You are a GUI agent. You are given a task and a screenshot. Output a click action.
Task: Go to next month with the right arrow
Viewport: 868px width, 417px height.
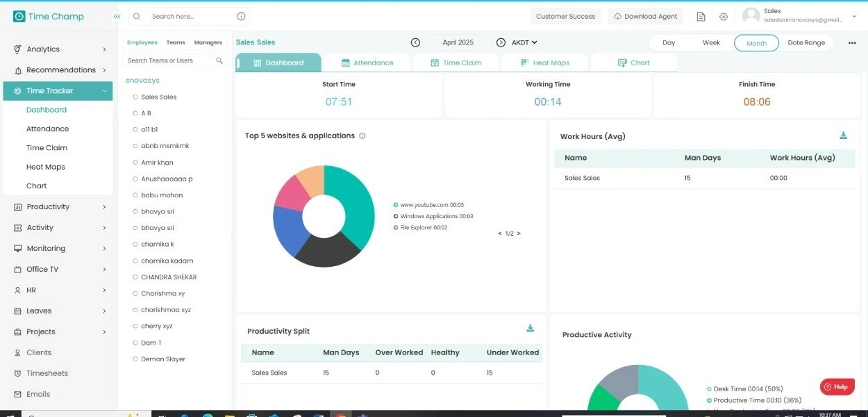tap(501, 42)
